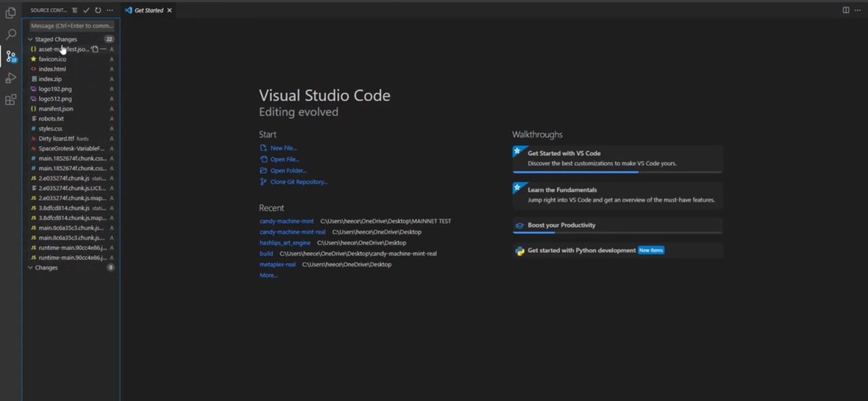This screenshot has width=868, height=401.
Task: Open Boost your Productivity walkthrough
Action: 617,225
